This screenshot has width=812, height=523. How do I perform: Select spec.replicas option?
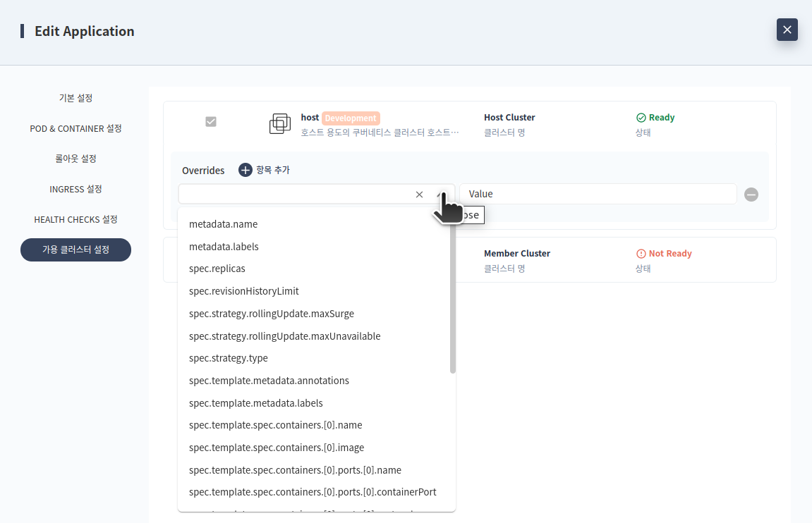(317, 269)
